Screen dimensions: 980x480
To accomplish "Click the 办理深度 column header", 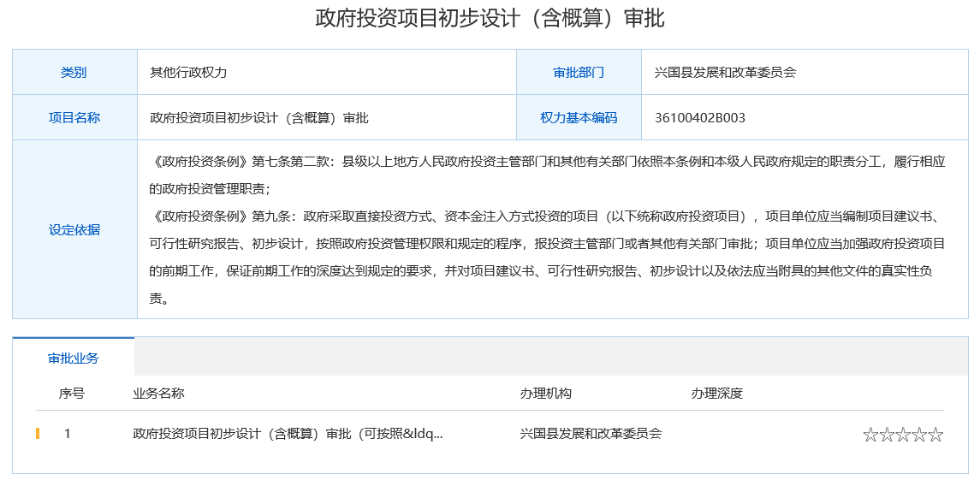I will (716, 394).
